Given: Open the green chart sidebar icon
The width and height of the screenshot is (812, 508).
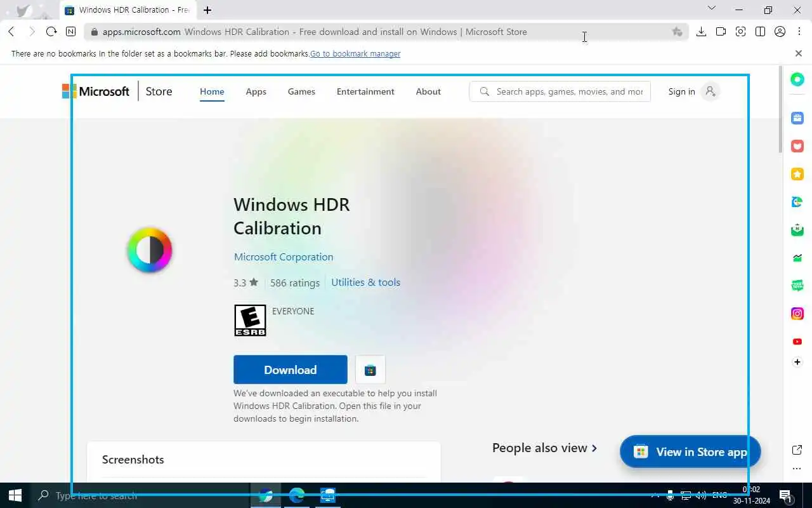Looking at the screenshot, I should 797,258.
